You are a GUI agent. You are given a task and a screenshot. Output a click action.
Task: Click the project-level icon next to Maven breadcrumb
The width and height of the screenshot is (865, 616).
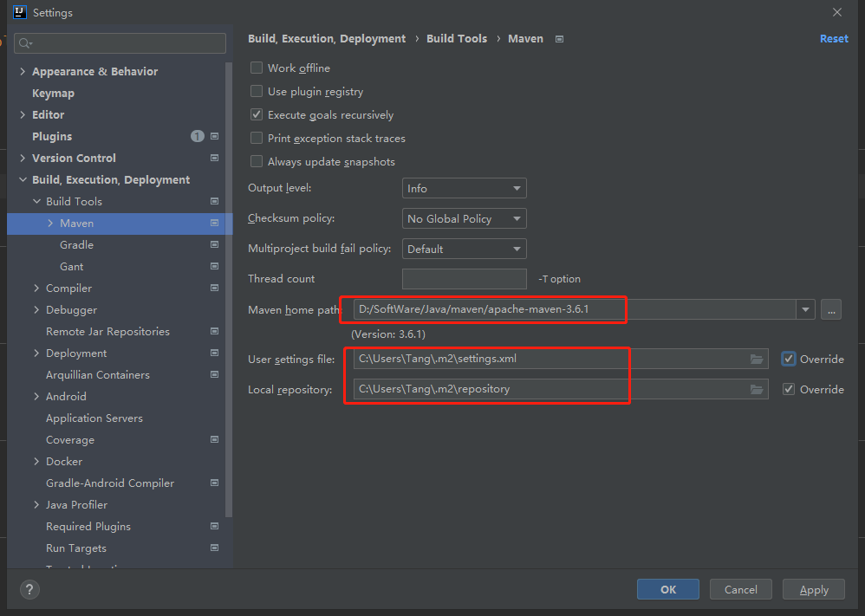click(559, 39)
